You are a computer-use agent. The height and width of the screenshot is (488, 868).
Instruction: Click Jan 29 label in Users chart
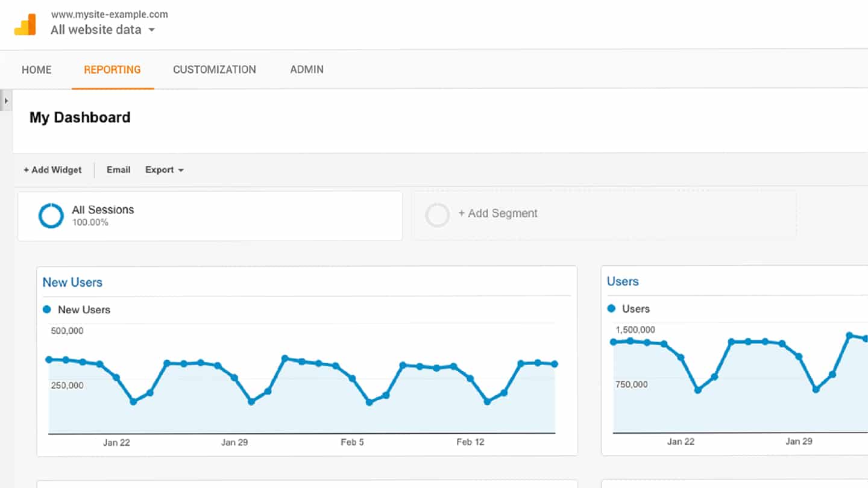pos(799,442)
